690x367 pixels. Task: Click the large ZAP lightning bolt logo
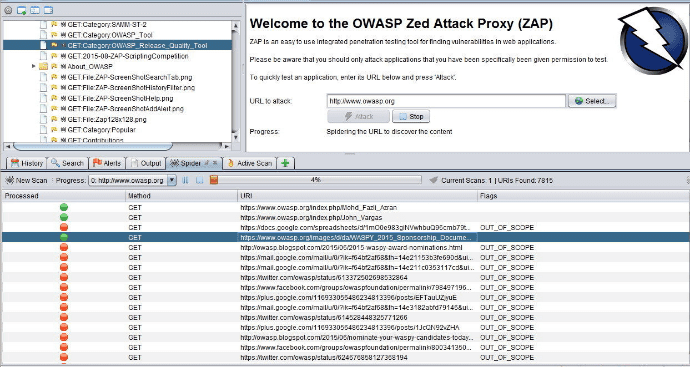pyautogui.click(x=652, y=40)
